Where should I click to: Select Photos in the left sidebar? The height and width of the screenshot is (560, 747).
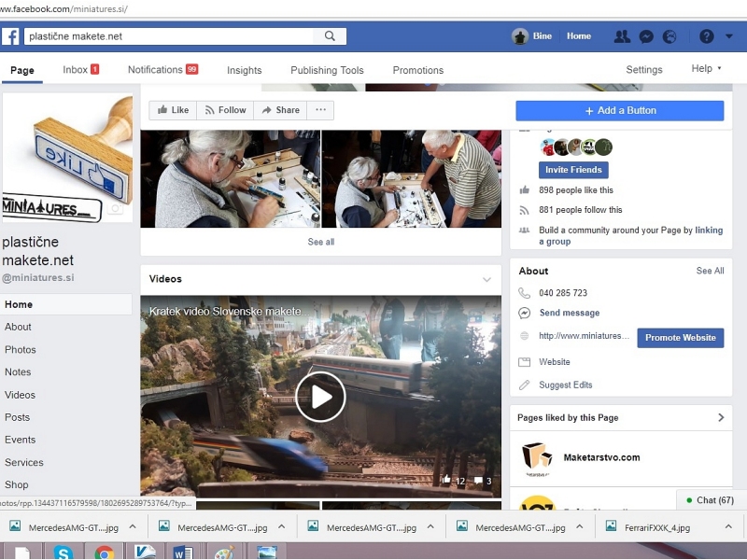pos(21,350)
